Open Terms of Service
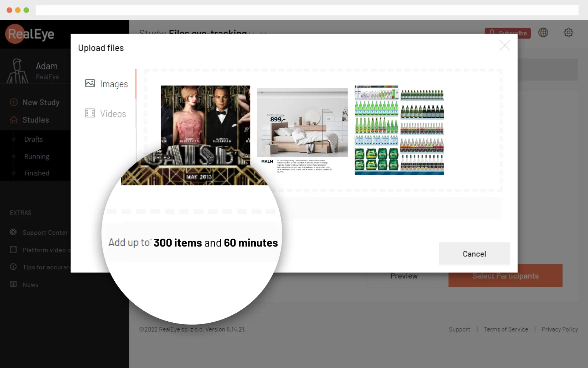588x368 pixels. point(506,329)
